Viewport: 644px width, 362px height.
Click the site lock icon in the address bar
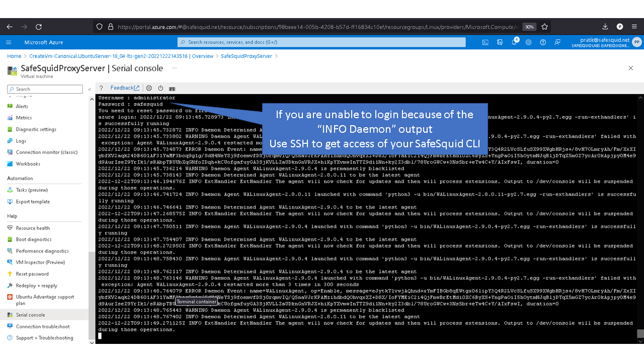tap(112, 27)
